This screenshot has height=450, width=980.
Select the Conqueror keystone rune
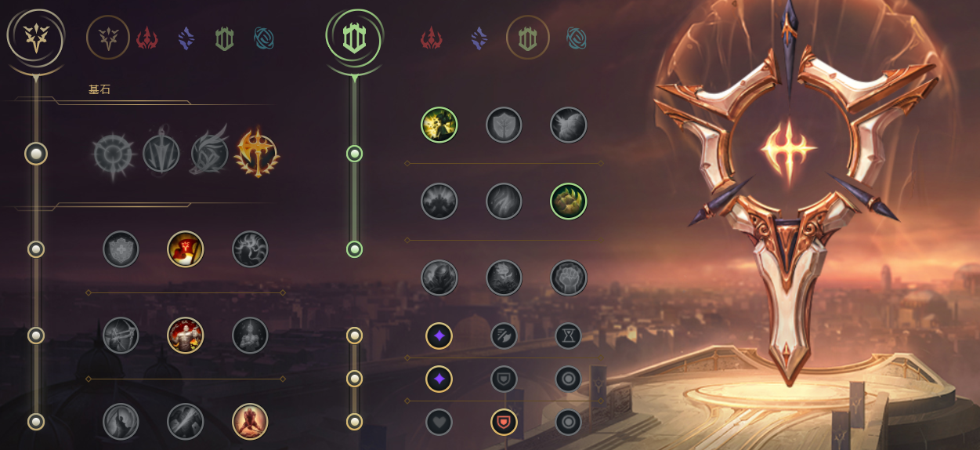[x=258, y=153]
